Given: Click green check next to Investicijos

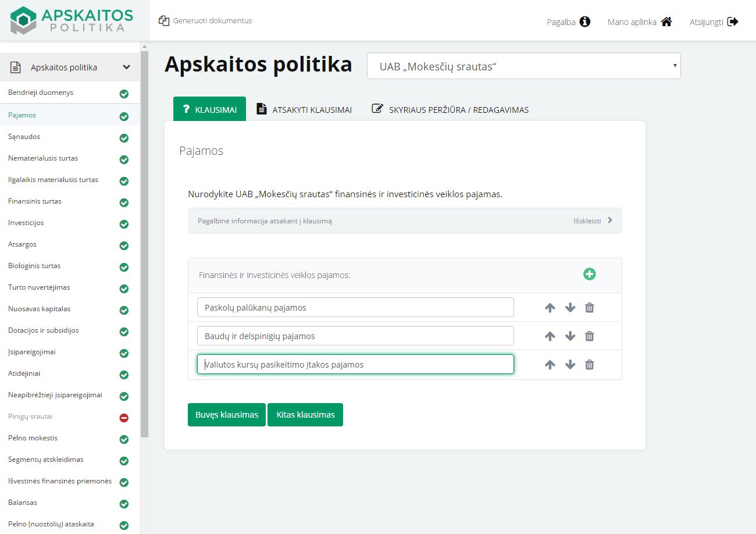Looking at the screenshot, I should click(124, 224).
